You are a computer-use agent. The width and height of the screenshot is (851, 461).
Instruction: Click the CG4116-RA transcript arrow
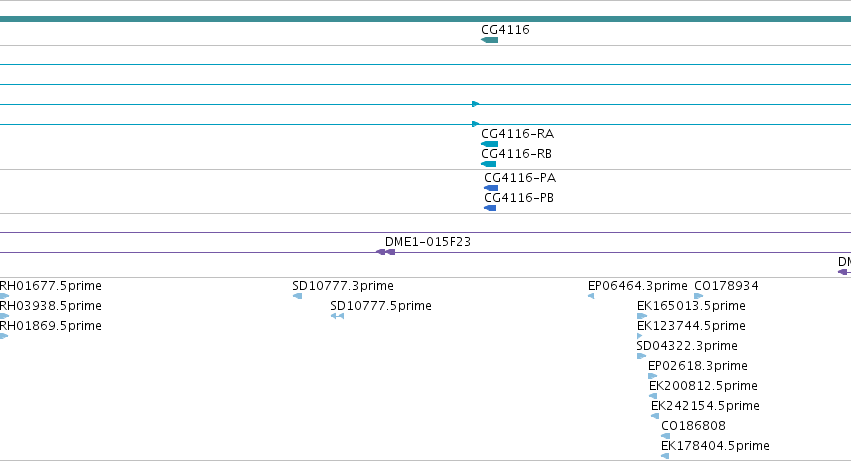[x=490, y=144]
